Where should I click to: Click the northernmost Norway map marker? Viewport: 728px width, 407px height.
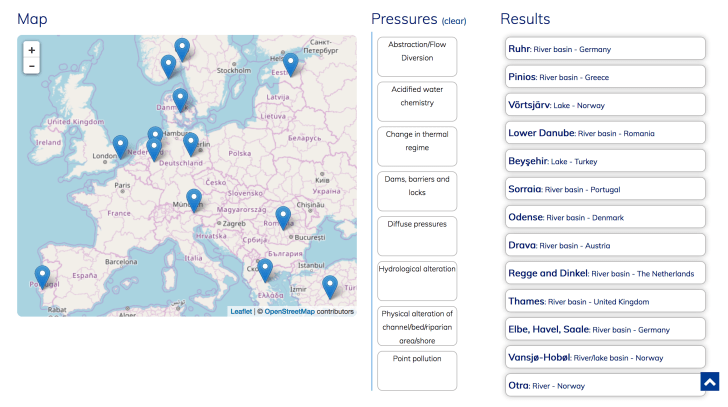pyautogui.click(x=182, y=50)
